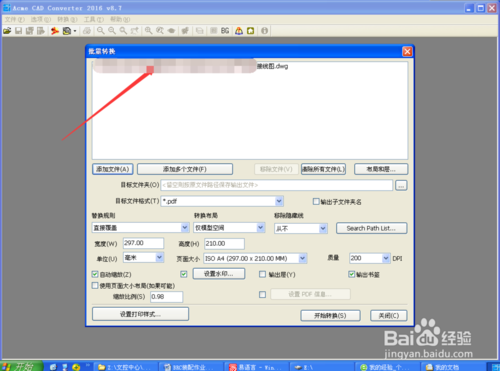Open the arrow beside batch convert icon
Image resolution: width=500 pixels, height=371 pixels.
pyautogui.click(x=75, y=31)
